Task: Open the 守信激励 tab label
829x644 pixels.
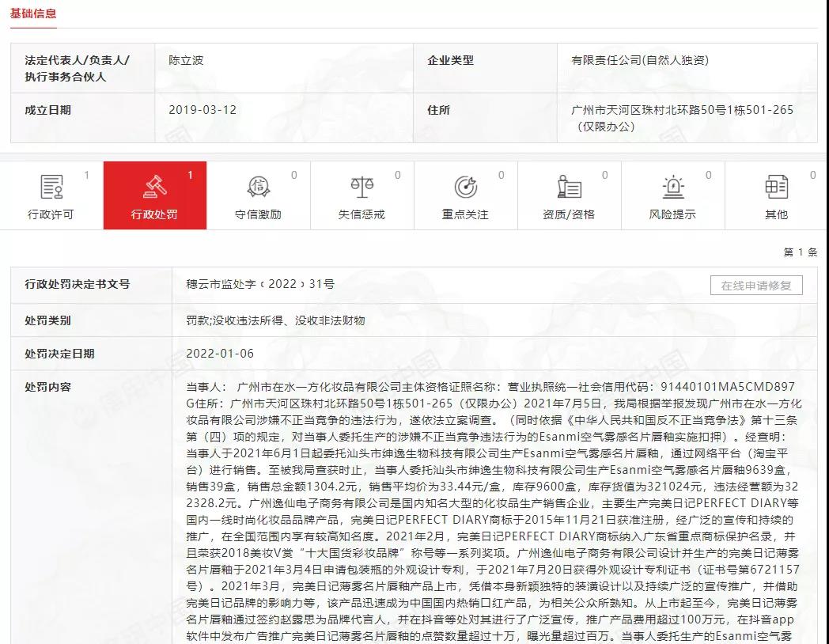Action: point(258,214)
